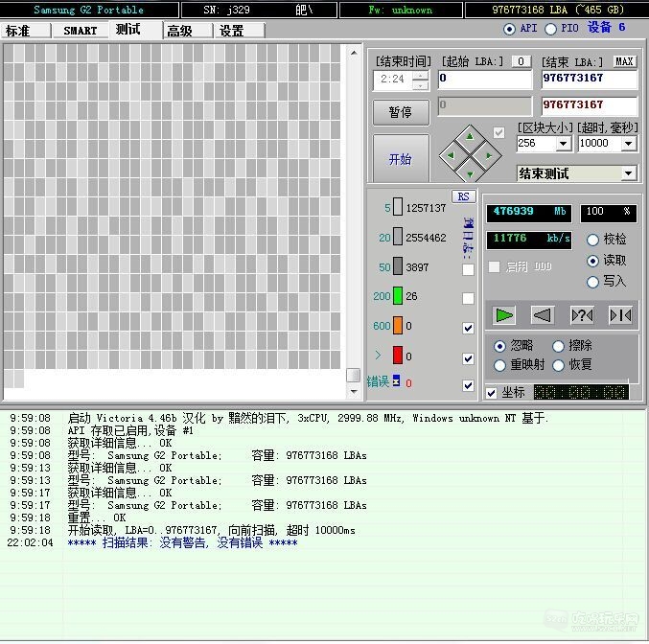
Task: Click the 设备 6 label
Action: (607, 28)
